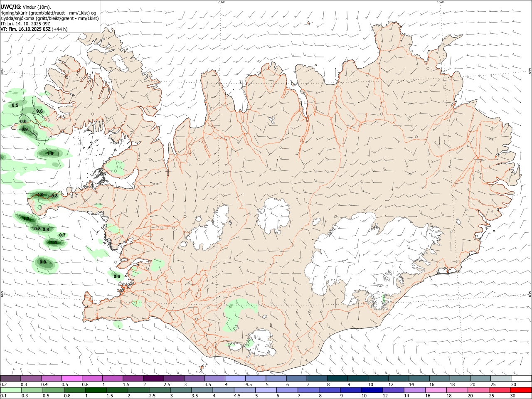Click the UWC/IG title text
This screenshot has width=532, height=399.
[10, 7]
